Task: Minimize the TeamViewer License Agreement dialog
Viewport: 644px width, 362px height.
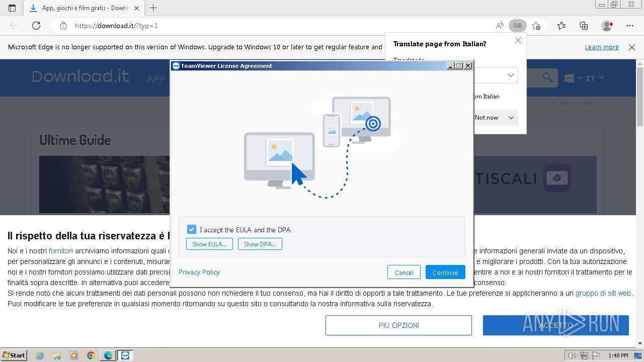Action: click(450, 66)
